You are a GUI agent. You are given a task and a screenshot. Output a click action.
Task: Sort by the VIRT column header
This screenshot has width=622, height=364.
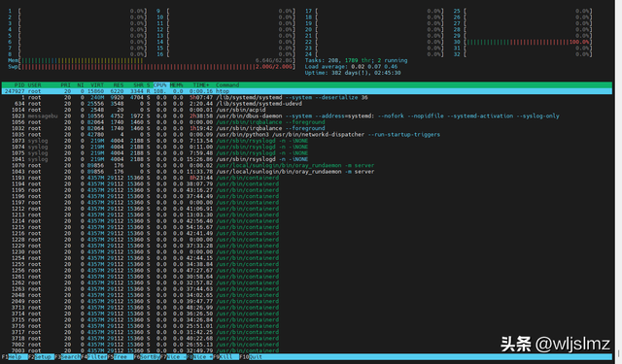pyautogui.click(x=97, y=85)
